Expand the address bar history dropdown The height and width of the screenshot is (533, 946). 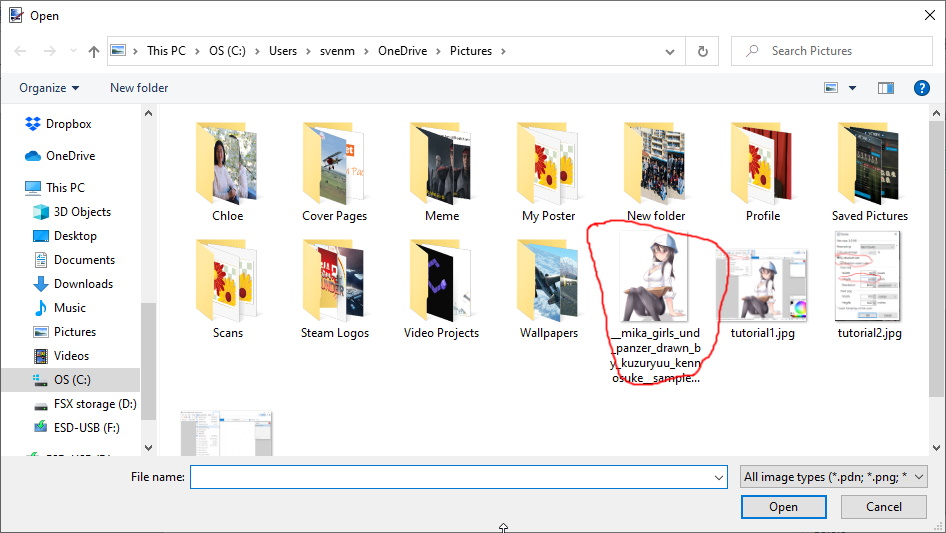pyautogui.click(x=670, y=52)
